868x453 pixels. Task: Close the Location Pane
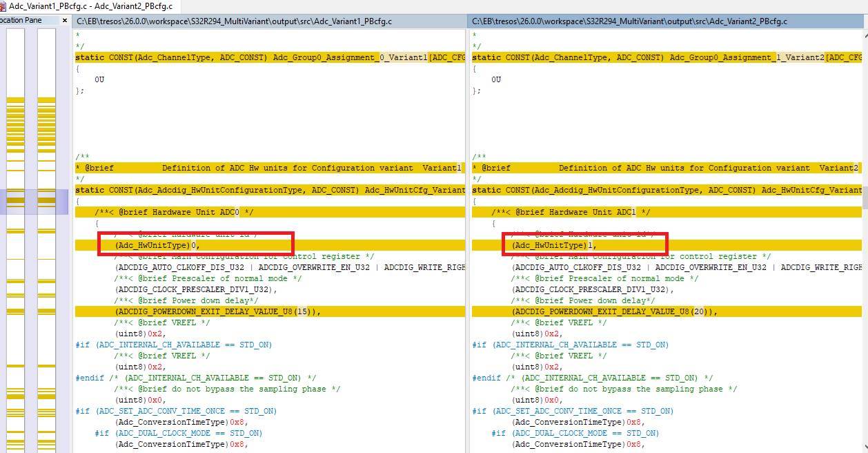[x=66, y=21]
